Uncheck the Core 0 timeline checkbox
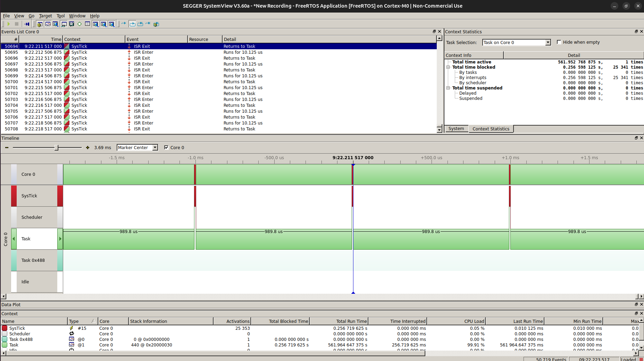This screenshot has height=361, width=644. [x=166, y=147]
